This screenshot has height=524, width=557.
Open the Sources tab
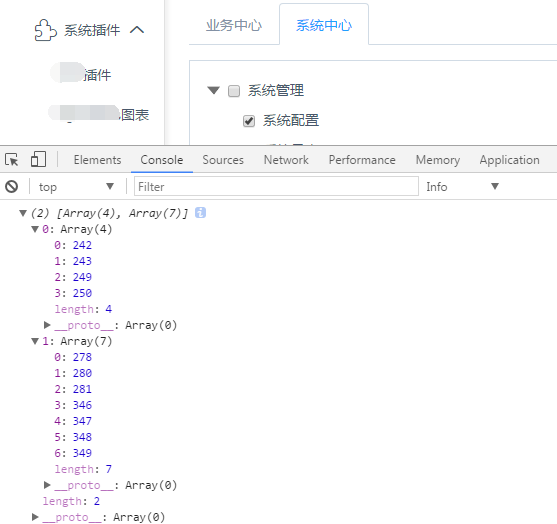coord(223,160)
